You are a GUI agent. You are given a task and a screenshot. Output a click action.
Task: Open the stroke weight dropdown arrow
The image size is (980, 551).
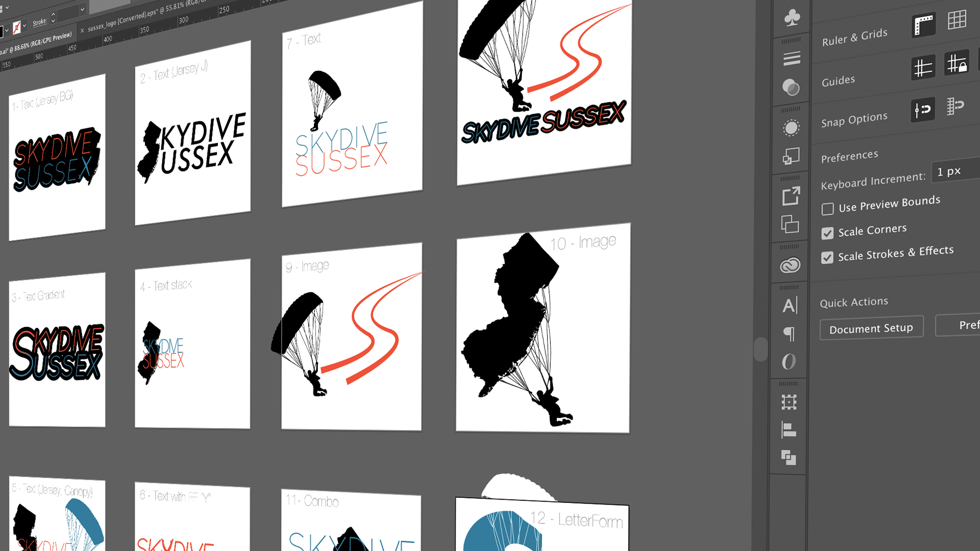point(82,9)
